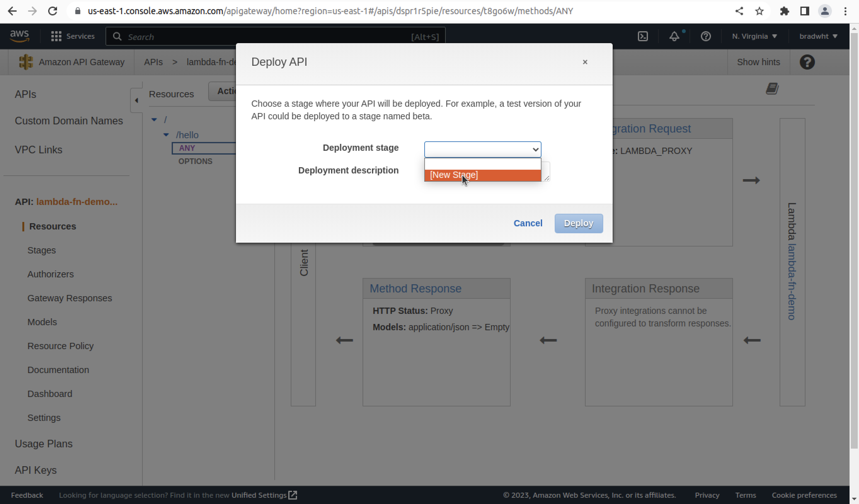Open the Dashboard section
Image resolution: width=859 pixels, height=504 pixels.
pos(50,394)
